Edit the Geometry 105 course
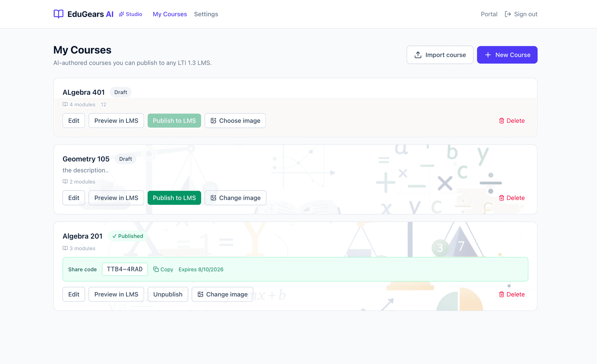 pos(74,198)
